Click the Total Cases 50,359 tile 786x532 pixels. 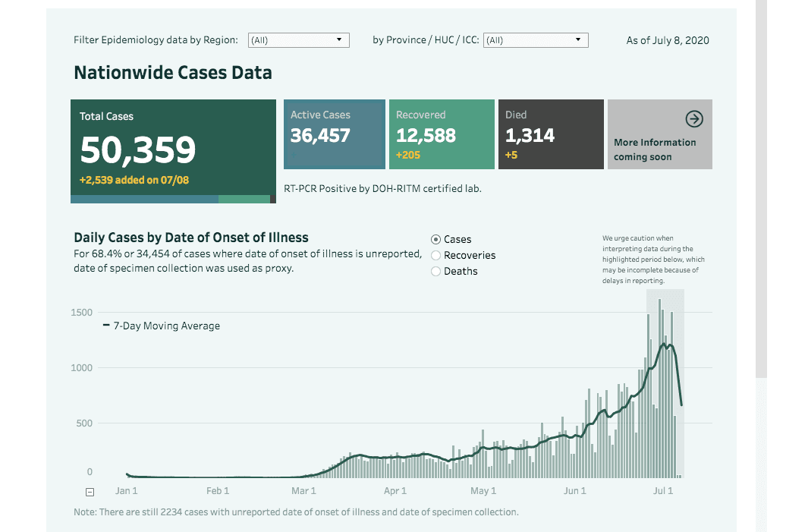point(173,150)
